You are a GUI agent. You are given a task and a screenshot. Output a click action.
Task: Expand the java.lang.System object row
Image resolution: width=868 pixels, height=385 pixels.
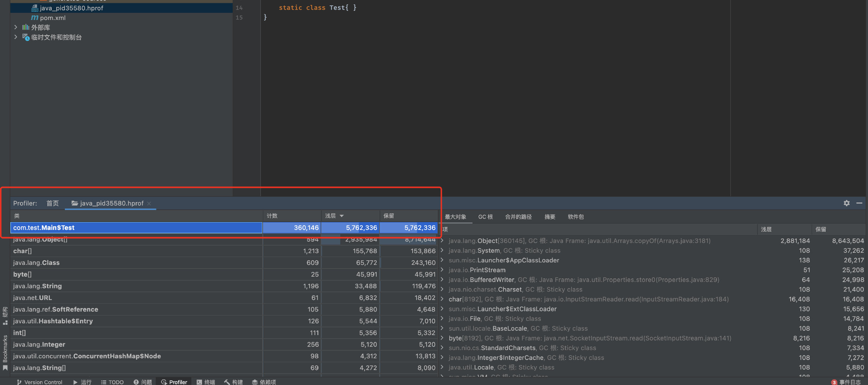pyautogui.click(x=442, y=250)
